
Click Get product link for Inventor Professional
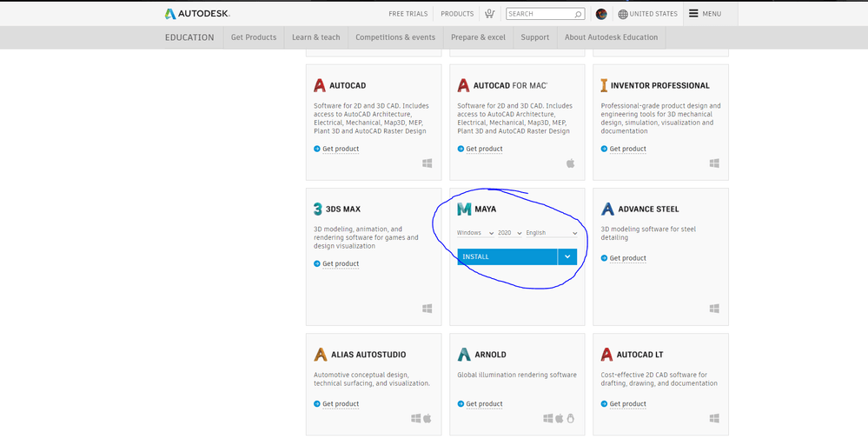click(x=627, y=149)
